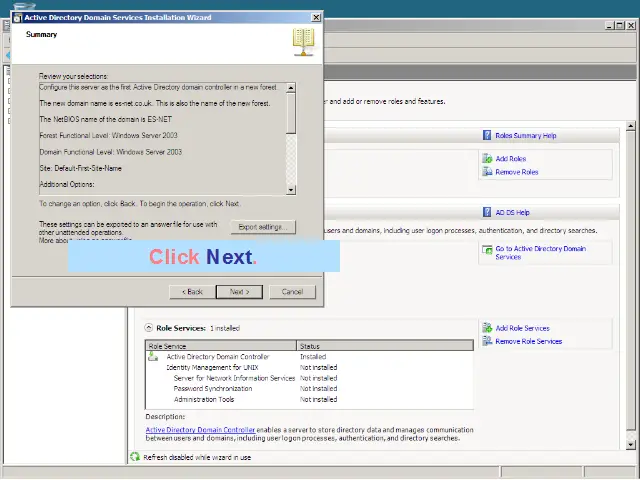Cancel the Active Directory installation wizard
Image resolution: width=640 pixels, height=480 pixels.
[x=292, y=292]
